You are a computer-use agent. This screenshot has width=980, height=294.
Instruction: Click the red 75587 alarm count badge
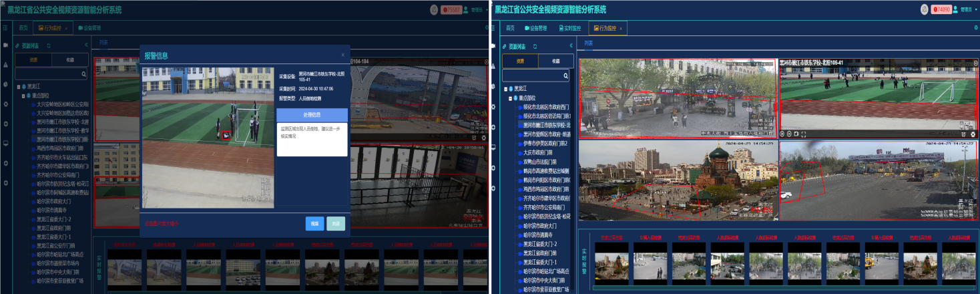pyautogui.click(x=451, y=9)
